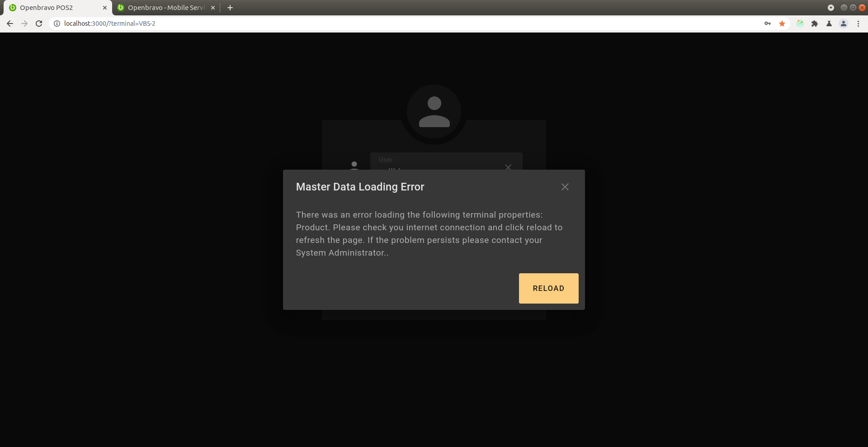Open the Extensions puzzle-piece menu
The width and height of the screenshot is (868, 447).
click(x=815, y=24)
